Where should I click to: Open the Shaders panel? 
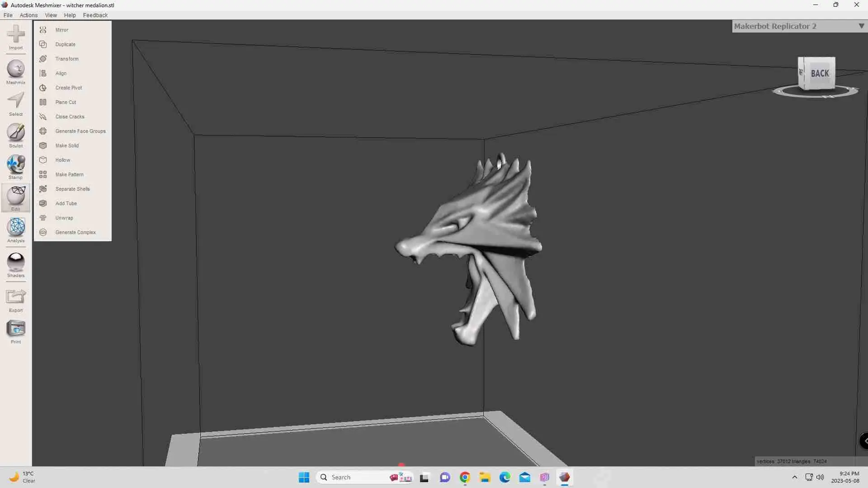click(x=16, y=263)
